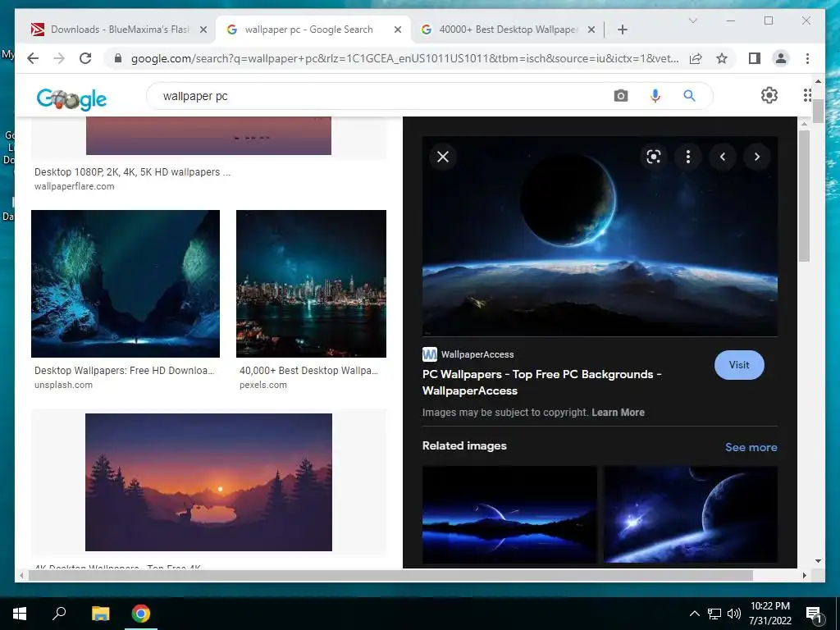Select wallpaper pc - Google Search tab
The image size is (840, 630).
(x=313, y=30)
